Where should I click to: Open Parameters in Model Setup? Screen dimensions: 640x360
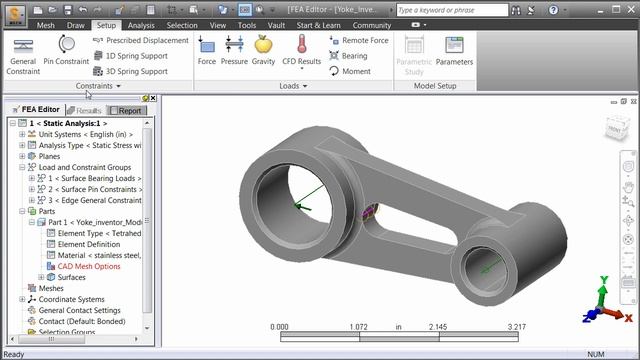454,51
